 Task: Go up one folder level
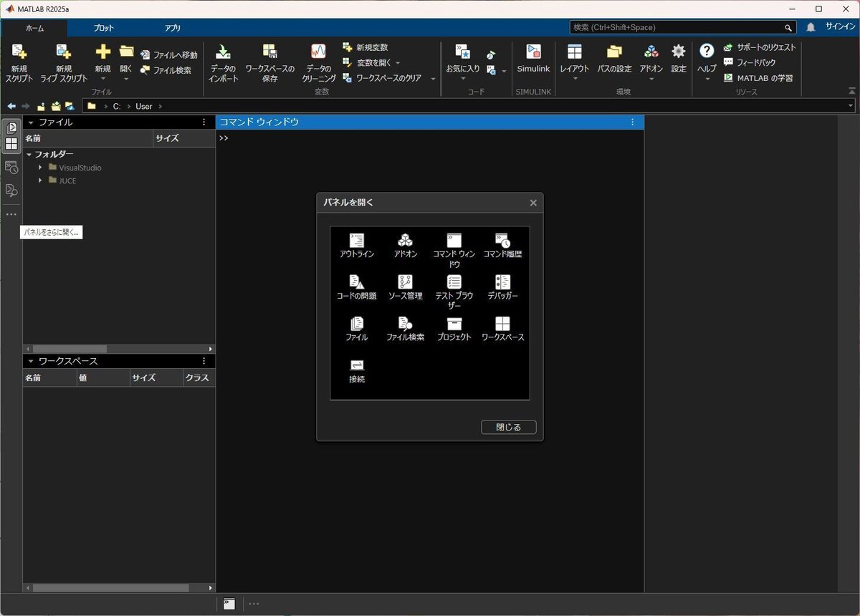[x=42, y=106]
